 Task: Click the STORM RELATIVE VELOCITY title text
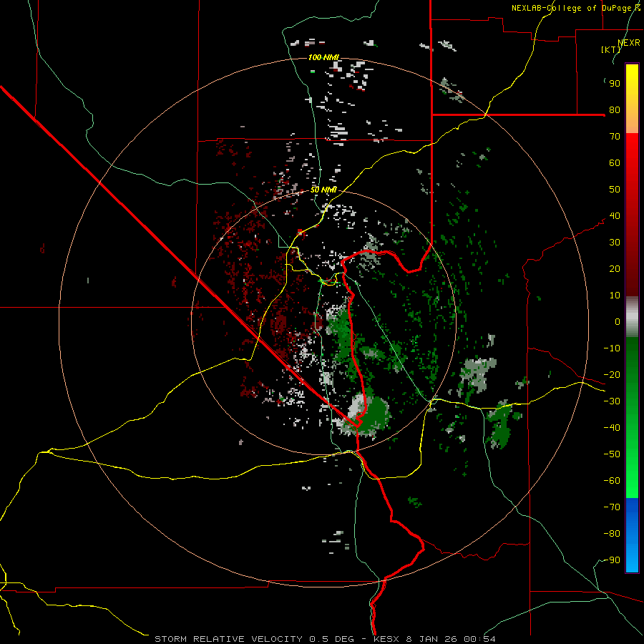pyautogui.click(x=229, y=639)
